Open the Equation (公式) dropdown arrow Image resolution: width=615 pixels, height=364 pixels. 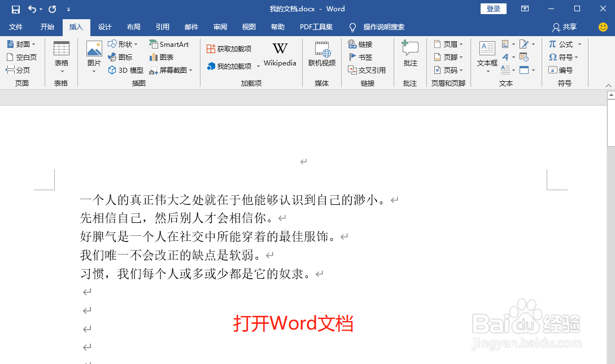pyautogui.click(x=579, y=44)
